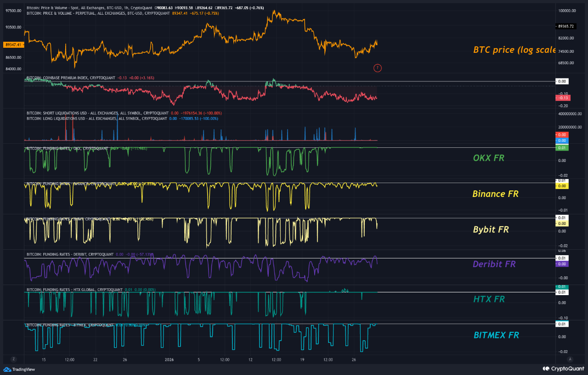
Task: Click the green 0.01 OKX value badge
Action: tap(561, 148)
